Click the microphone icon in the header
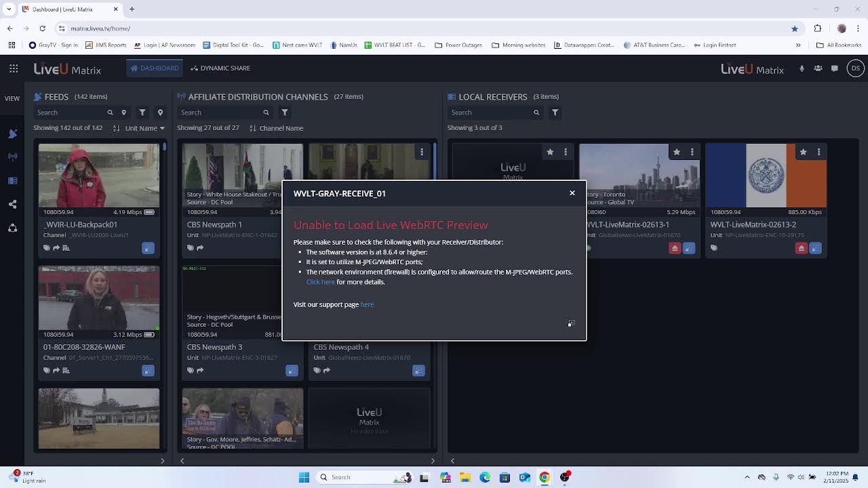This screenshot has height=488, width=868. 802,68
